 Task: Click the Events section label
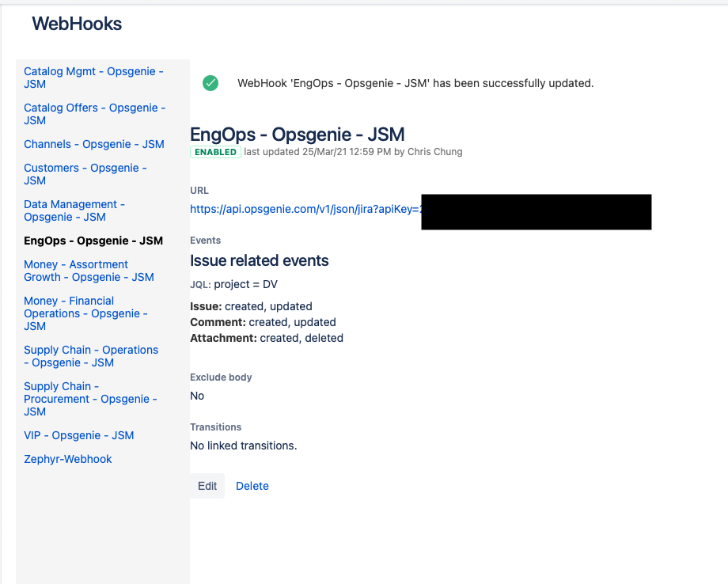[205, 240]
